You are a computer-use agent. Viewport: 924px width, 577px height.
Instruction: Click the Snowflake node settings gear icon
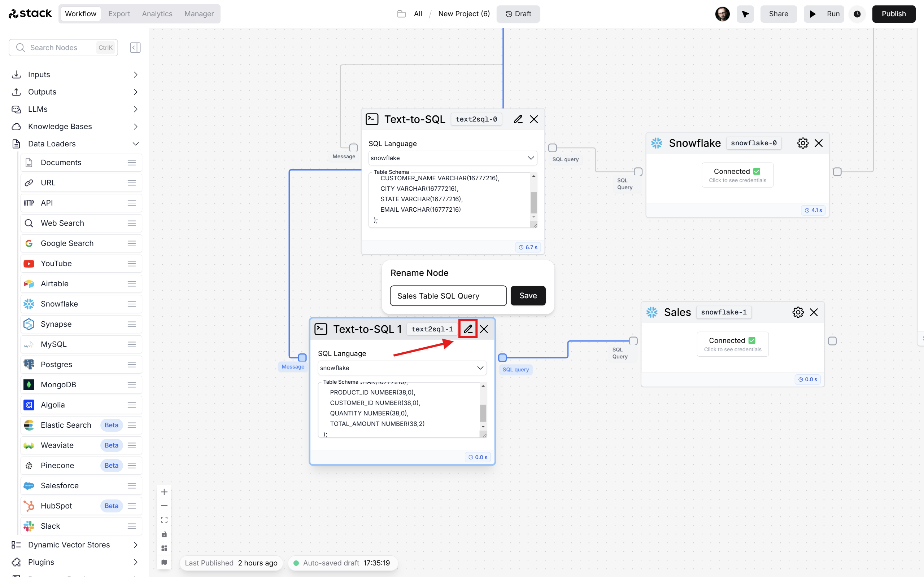coord(803,143)
